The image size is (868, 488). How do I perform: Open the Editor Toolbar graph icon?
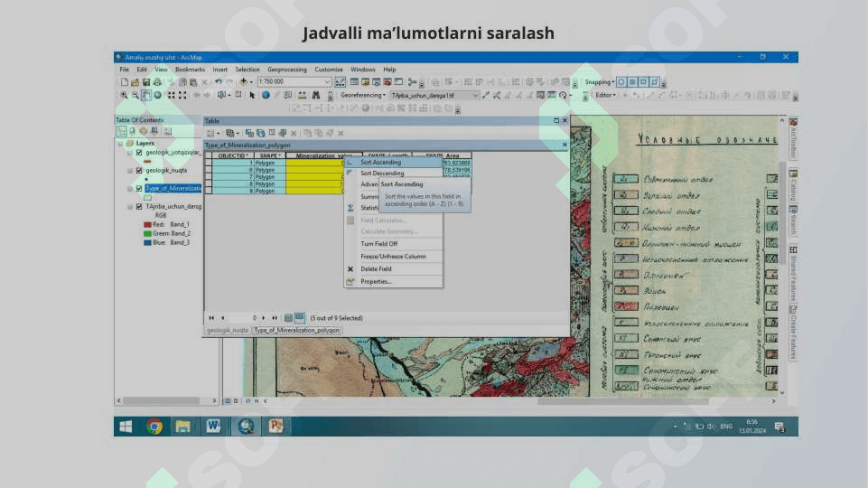(340, 82)
